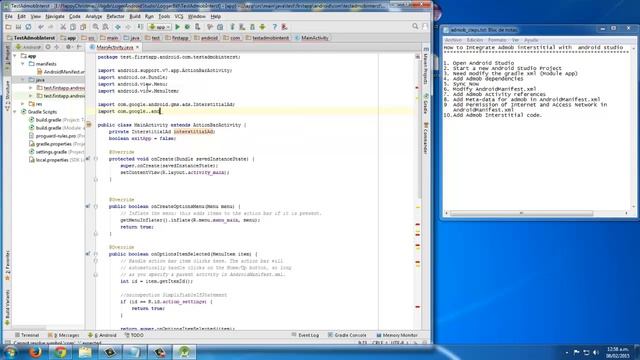Expand the res folder node
The image size is (640, 360).
(x=23, y=104)
